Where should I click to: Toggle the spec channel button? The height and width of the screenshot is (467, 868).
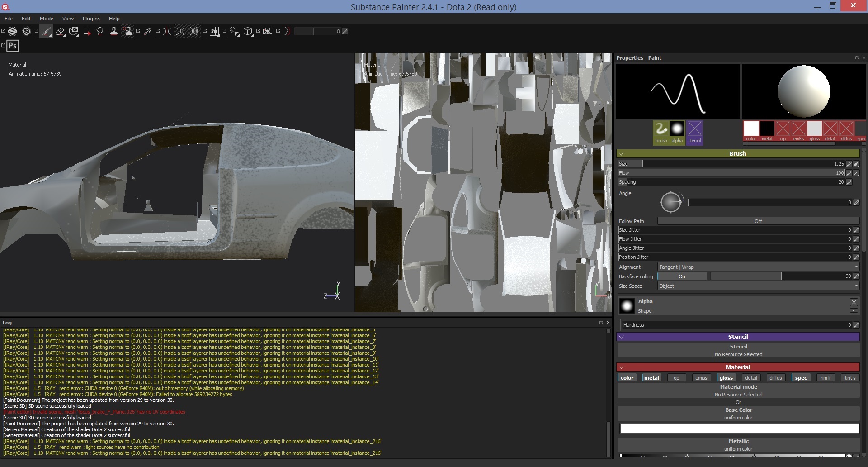pyautogui.click(x=801, y=378)
